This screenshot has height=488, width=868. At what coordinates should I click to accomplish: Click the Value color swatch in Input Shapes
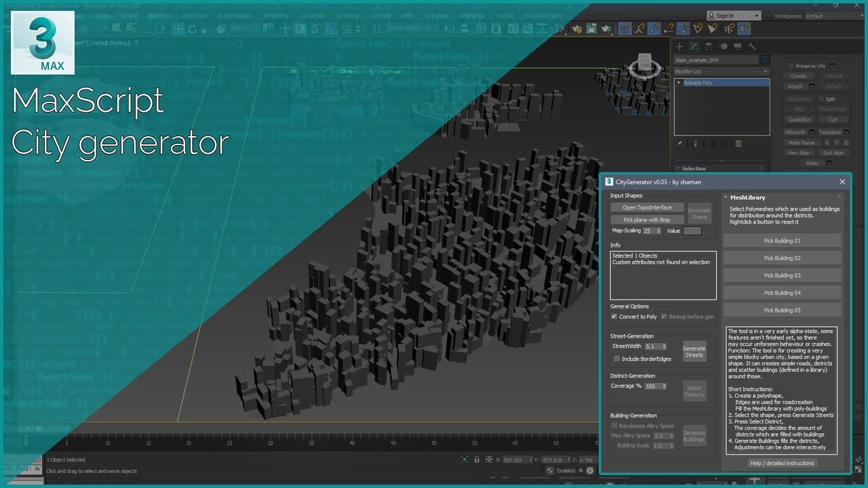click(x=692, y=231)
